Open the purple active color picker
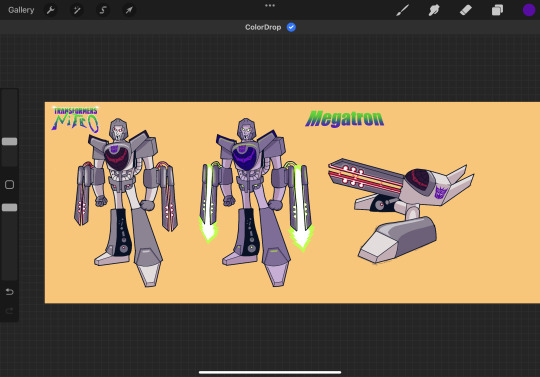540x377 pixels. 529,10
